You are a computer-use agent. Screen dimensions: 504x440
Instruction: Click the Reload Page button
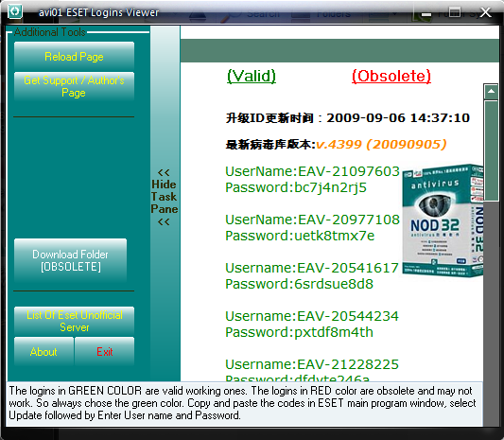coord(74,56)
